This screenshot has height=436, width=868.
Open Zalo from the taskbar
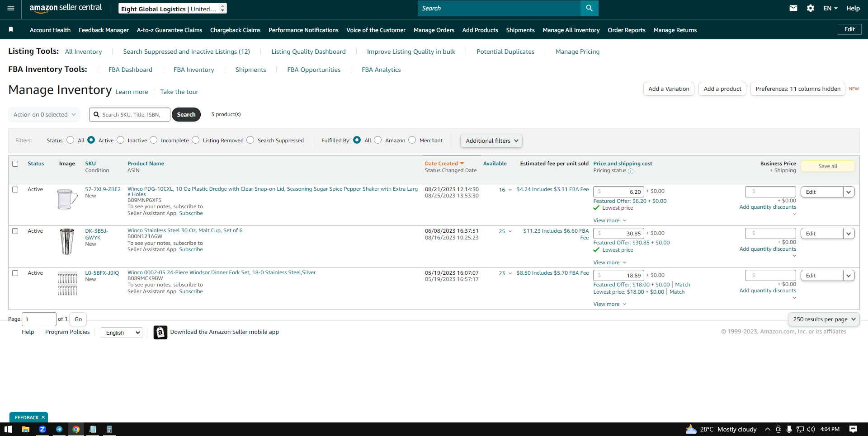(x=42, y=429)
